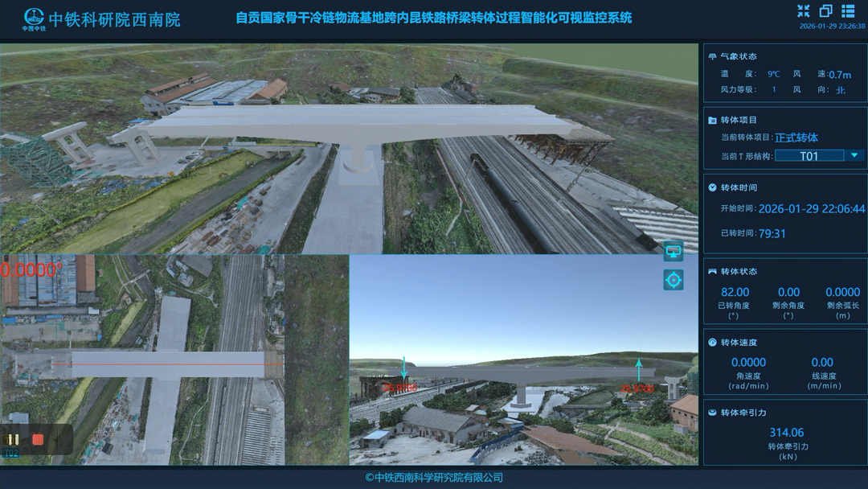Click the crosshair target locate icon
The image size is (868, 489).
tap(674, 280)
